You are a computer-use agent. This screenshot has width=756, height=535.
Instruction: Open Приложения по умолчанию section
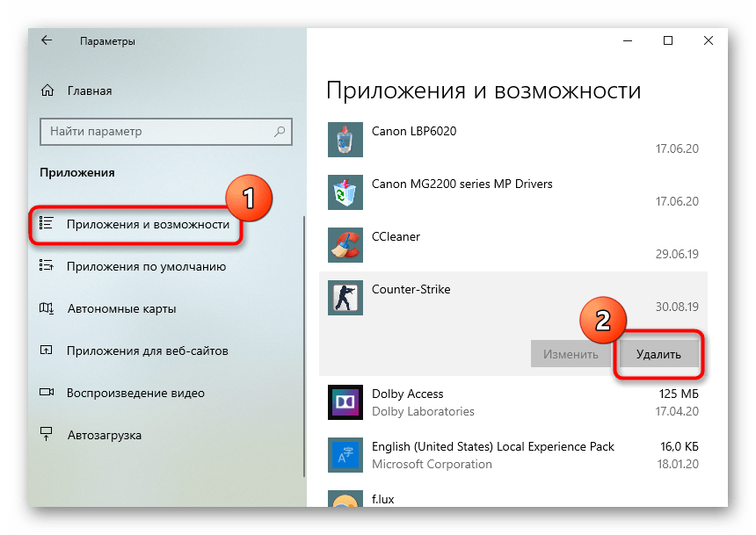146,266
